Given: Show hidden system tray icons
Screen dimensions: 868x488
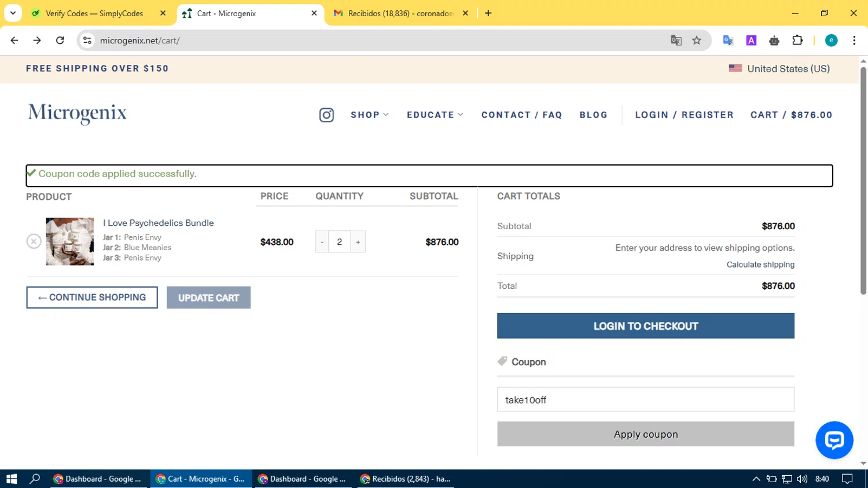Looking at the screenshot, I should [756, 479].
